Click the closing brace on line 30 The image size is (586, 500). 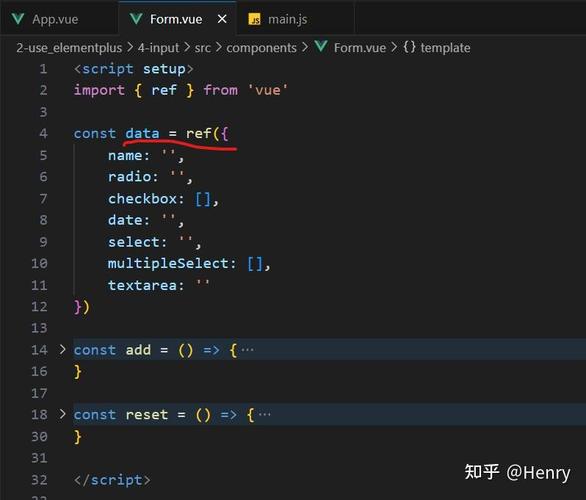coord(78,437)
